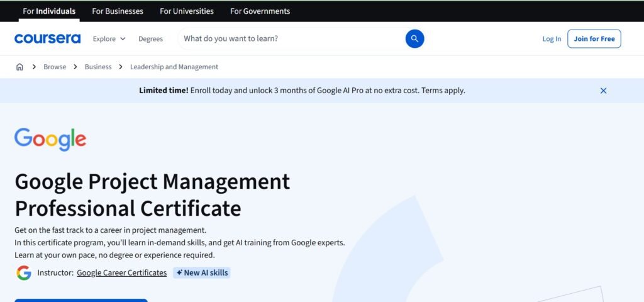Click the Coursera logo

[x=47, y=38]
